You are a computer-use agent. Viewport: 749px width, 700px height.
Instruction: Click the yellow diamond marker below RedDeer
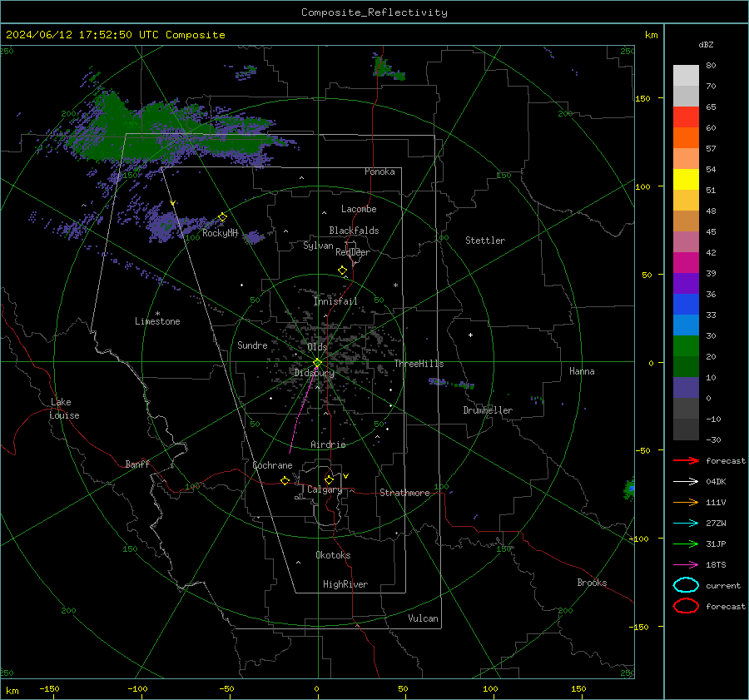(342, 271)
